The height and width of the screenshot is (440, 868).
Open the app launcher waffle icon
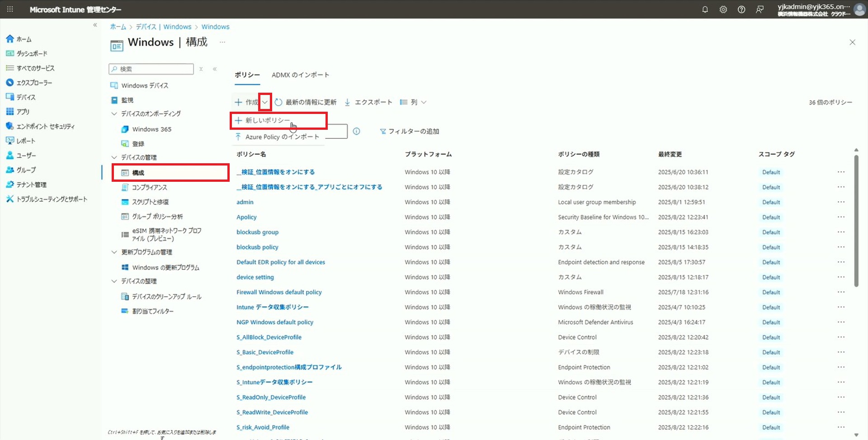point(10,9)
